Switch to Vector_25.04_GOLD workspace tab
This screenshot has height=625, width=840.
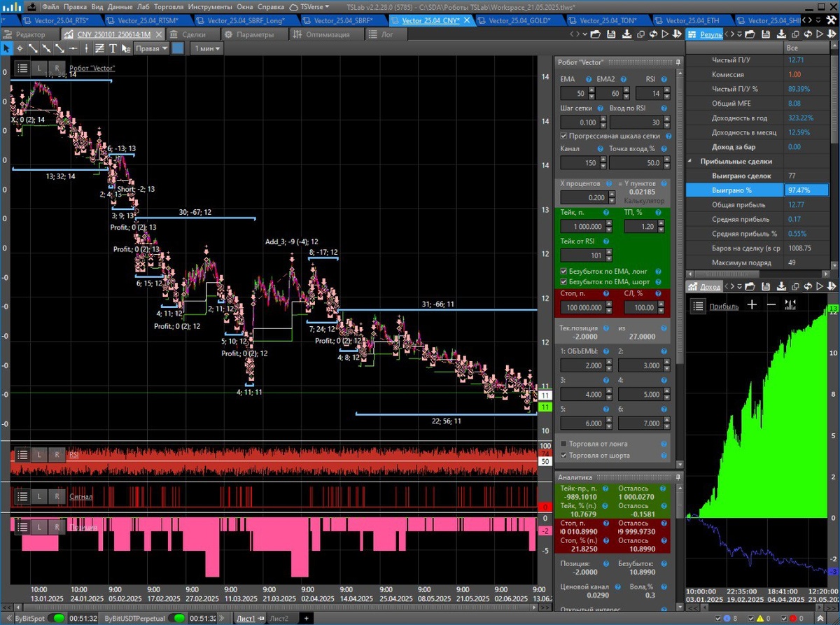519,20
